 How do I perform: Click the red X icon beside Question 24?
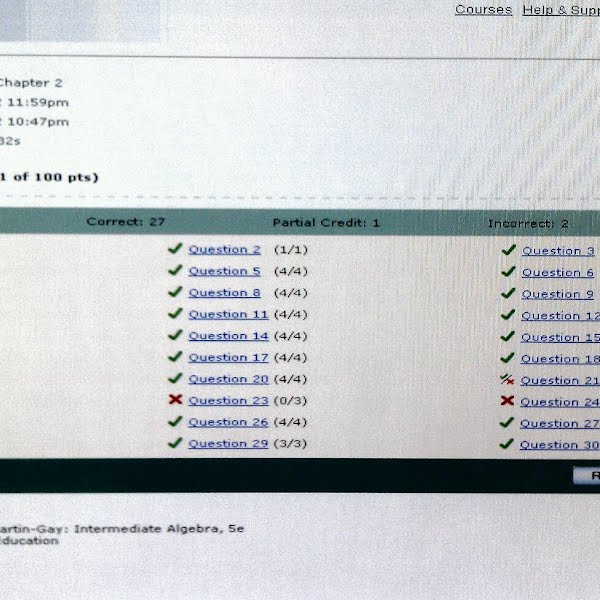(x=507, y=401)
